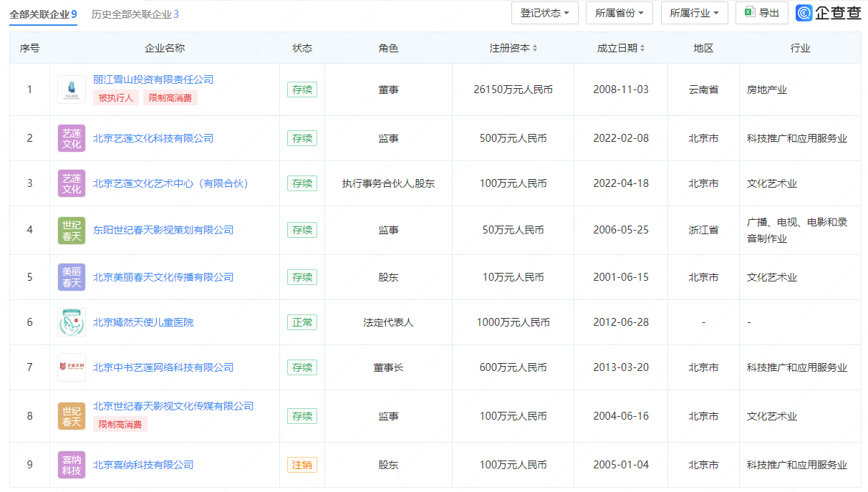Viewport: 868px width, 492px height.
Task: Switch to the 全部关联企业 tab
Action: click(x=43, y=14)
